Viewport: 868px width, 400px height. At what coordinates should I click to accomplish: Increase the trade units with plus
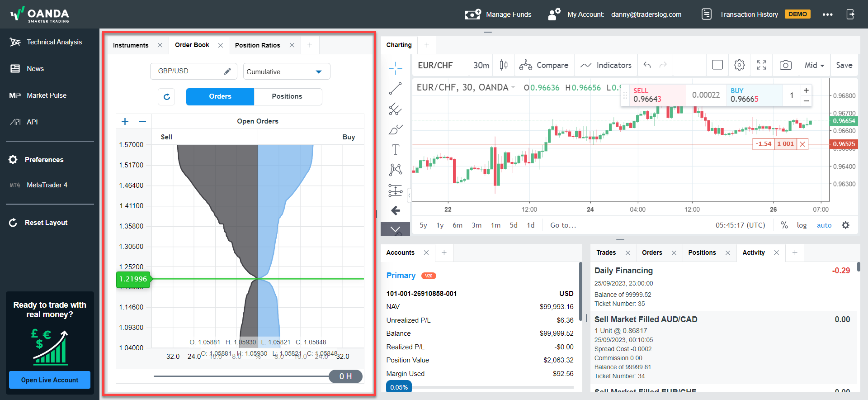pos(806,90)
